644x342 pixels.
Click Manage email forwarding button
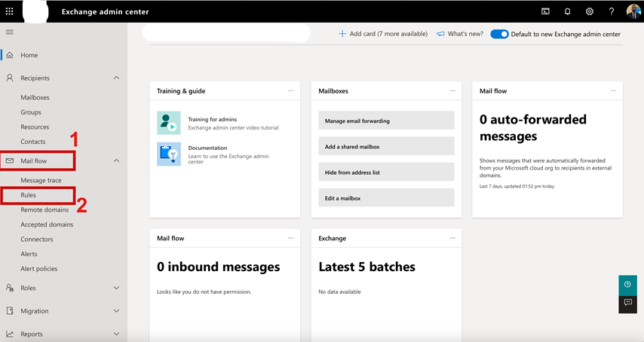387,121
